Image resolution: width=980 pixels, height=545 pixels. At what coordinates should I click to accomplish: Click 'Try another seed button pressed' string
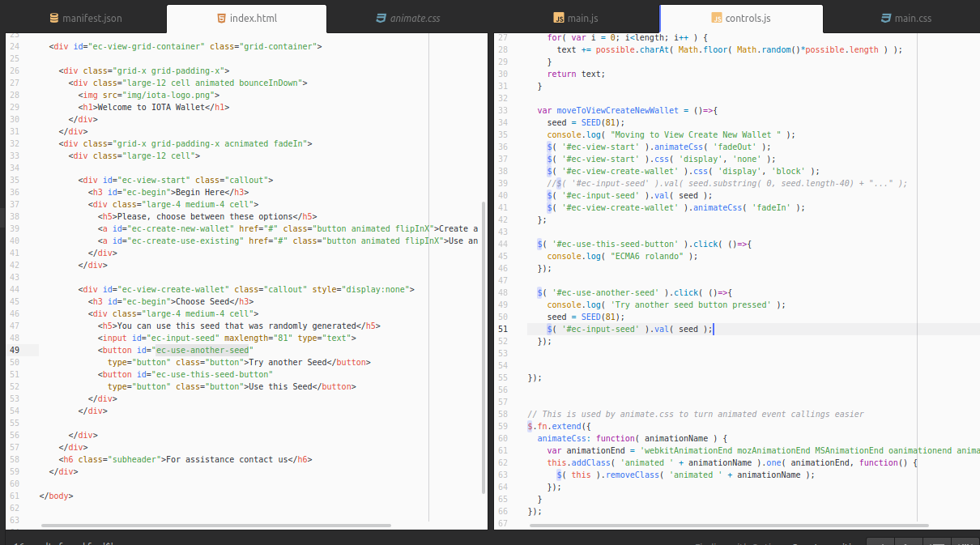tap(688, 304)
